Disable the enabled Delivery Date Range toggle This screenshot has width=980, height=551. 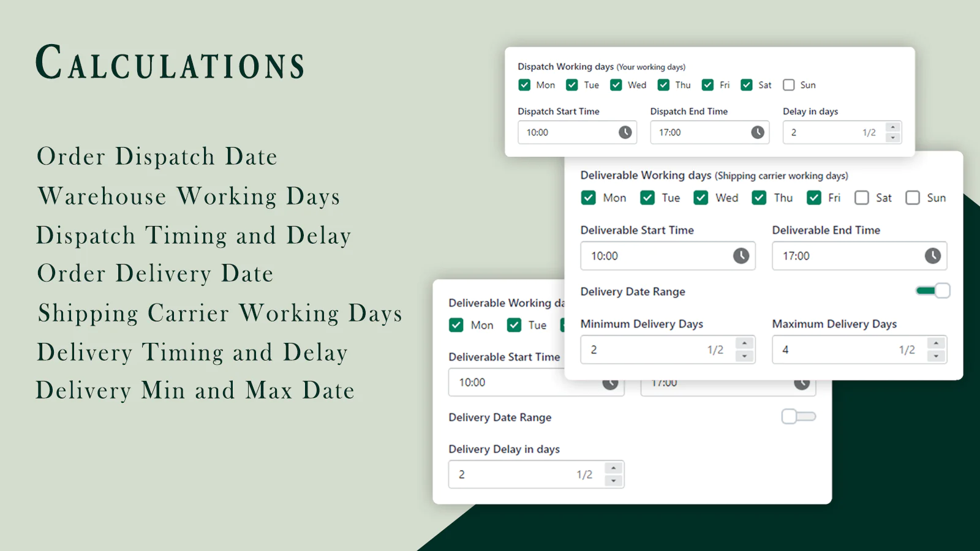(x=933, y=291)
